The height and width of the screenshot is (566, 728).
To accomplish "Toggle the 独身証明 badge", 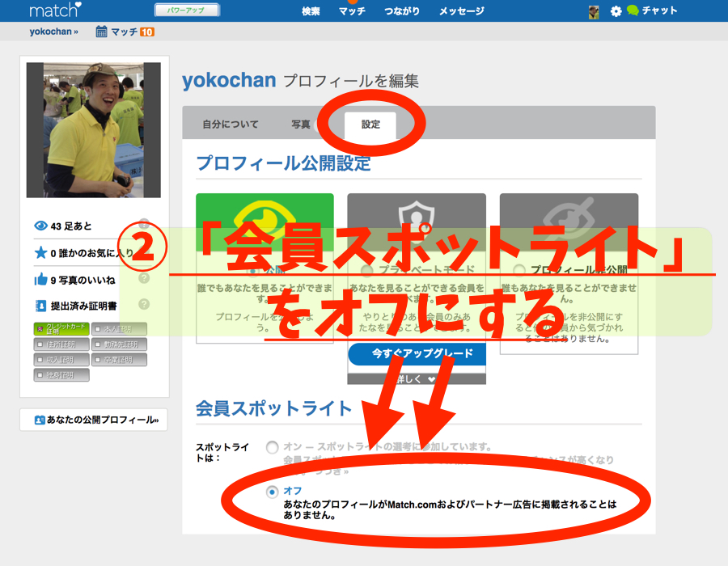I will click(x=61, y=375).
